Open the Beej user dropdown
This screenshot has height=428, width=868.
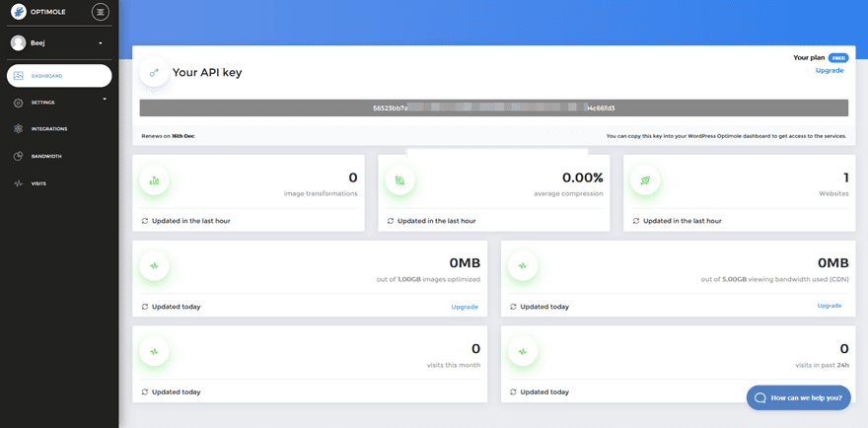[100, 43]
